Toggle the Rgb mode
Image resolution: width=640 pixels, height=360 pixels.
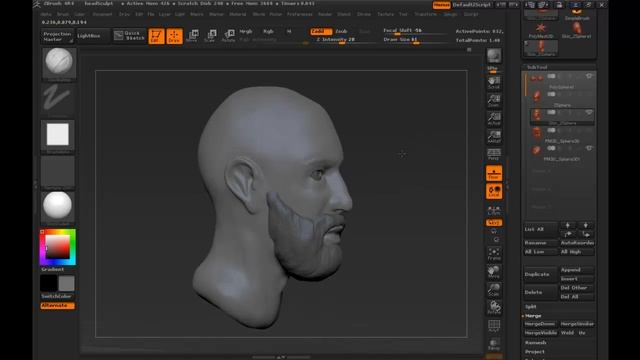[x=268, y=31]
